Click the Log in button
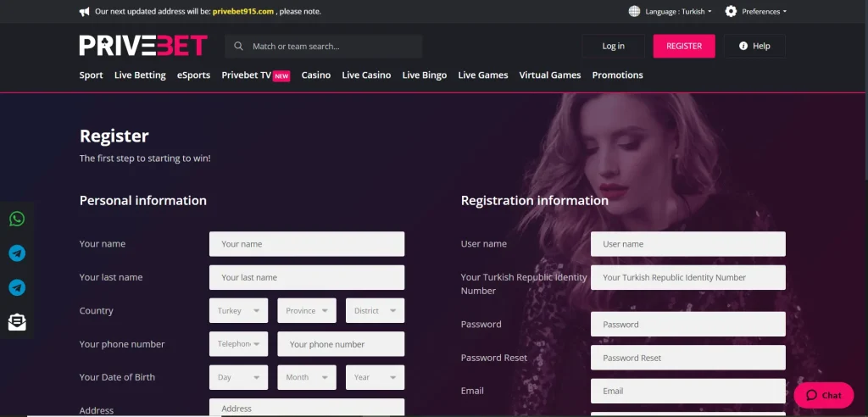Image resolution: width=868 pixels, height=417 pixels. [x=614, y=46]
